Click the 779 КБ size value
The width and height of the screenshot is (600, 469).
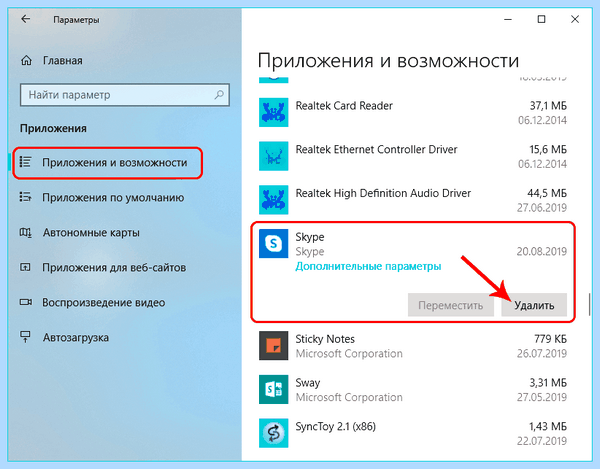point(550,339)
